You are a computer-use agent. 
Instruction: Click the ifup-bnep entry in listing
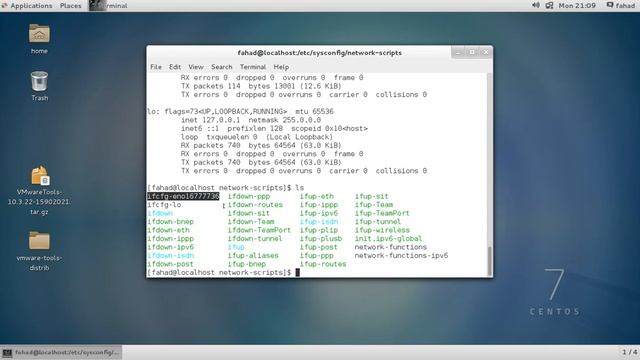(247, 264)
